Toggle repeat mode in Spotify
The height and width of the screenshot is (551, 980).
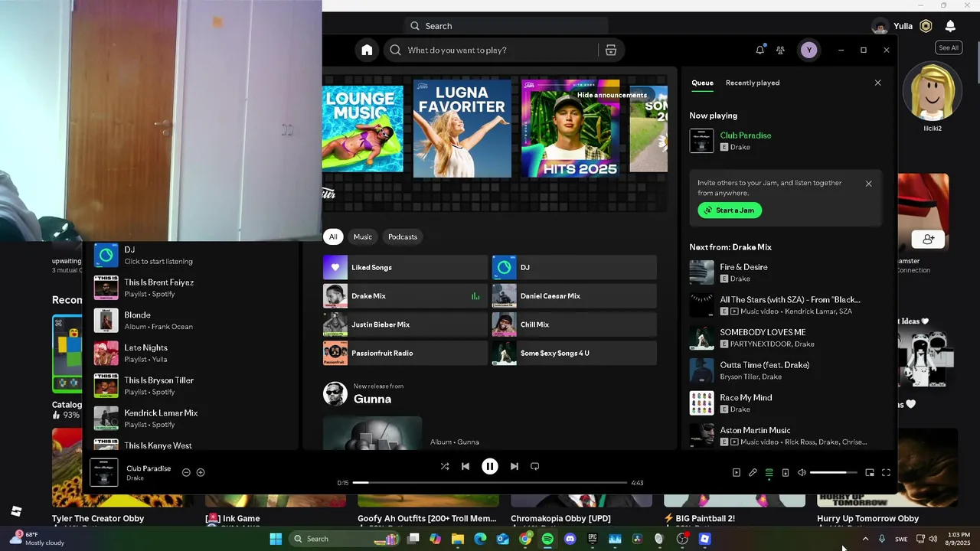click(x=535, y=466)
